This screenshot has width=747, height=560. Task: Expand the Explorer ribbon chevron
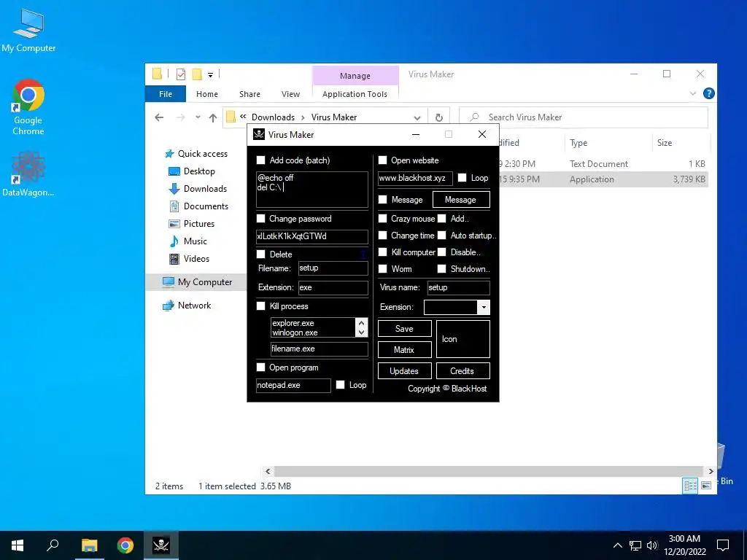click(x=693, y=94)
